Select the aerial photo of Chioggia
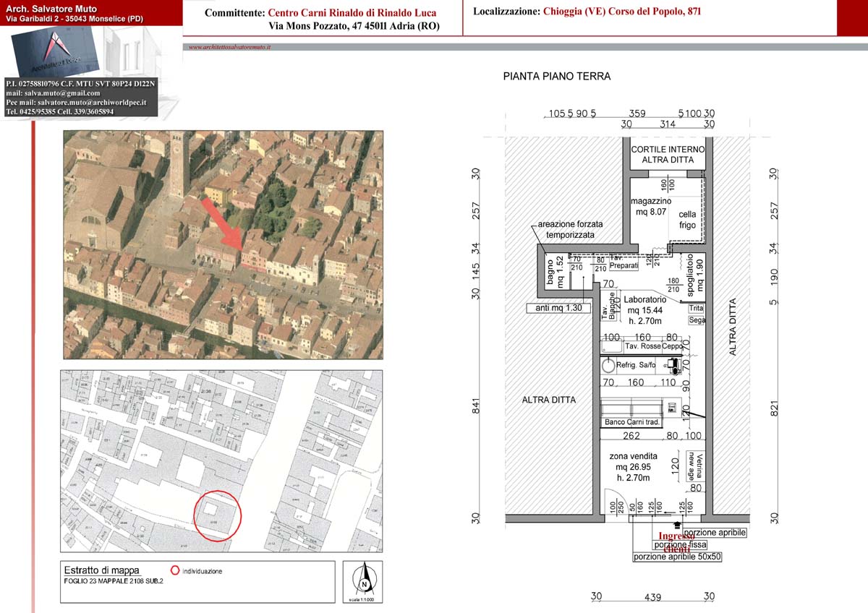Image resolution: width=868 pixels, height=613 pixels. point(223,244)
